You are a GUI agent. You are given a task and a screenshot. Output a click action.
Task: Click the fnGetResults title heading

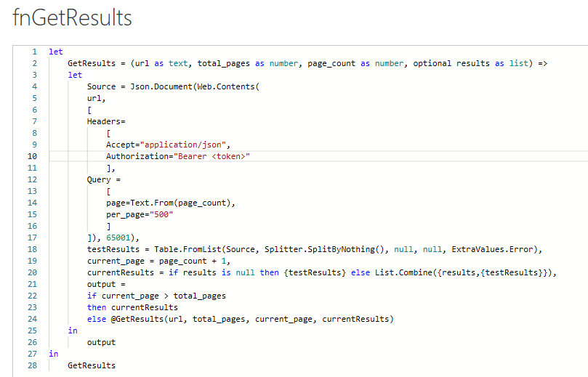(x=72, y=17)
